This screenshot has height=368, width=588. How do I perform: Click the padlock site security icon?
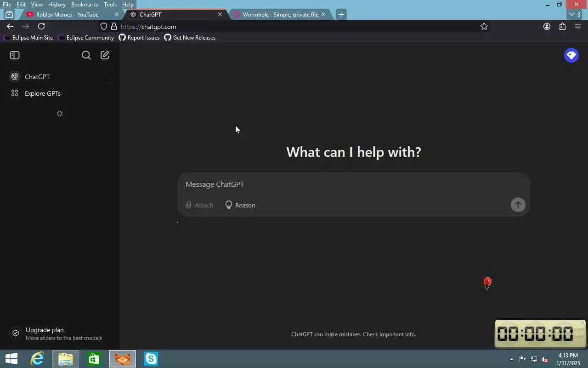click(x=114, y=27)
